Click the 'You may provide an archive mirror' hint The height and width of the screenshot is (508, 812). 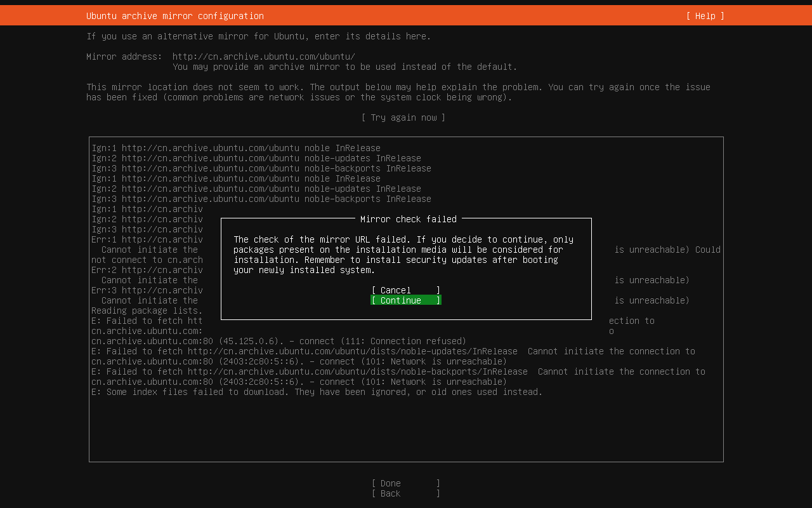coord(344,67)
